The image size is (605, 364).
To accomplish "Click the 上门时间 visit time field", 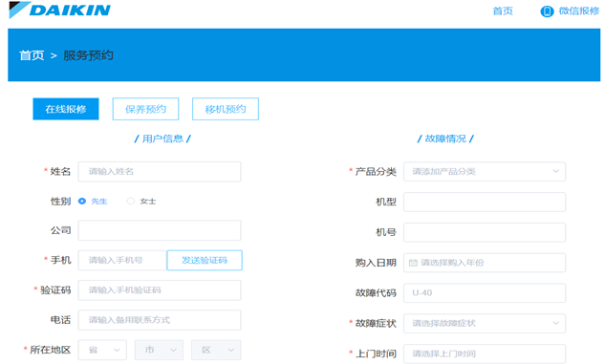I will tap(485, 353).
